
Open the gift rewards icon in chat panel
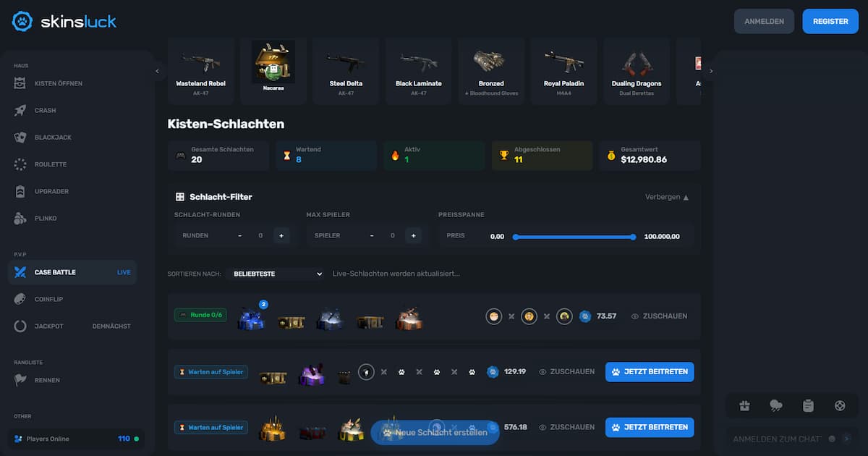(745, 406)
